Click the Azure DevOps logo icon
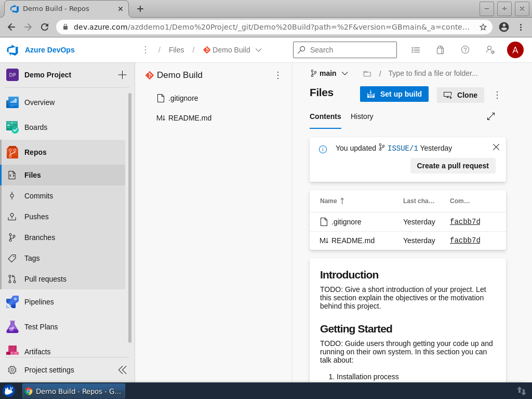The image size is (532, 399). (12, 50)
